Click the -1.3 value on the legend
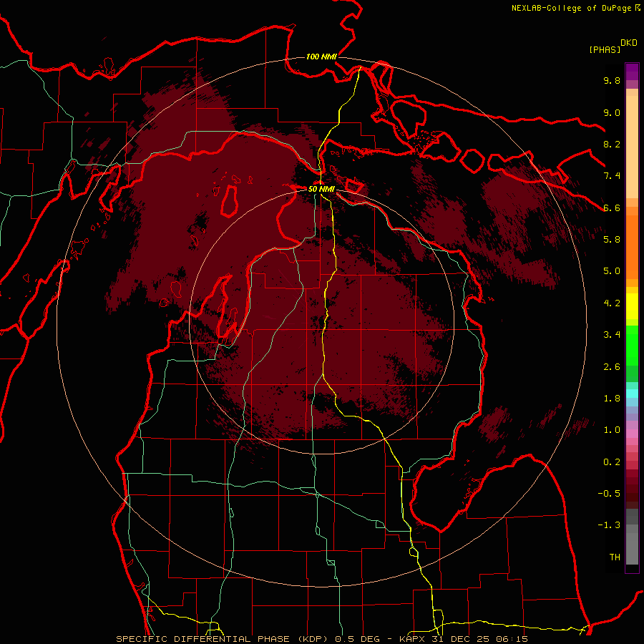Screen dimensions: 644x644 (x=609, y=525)
